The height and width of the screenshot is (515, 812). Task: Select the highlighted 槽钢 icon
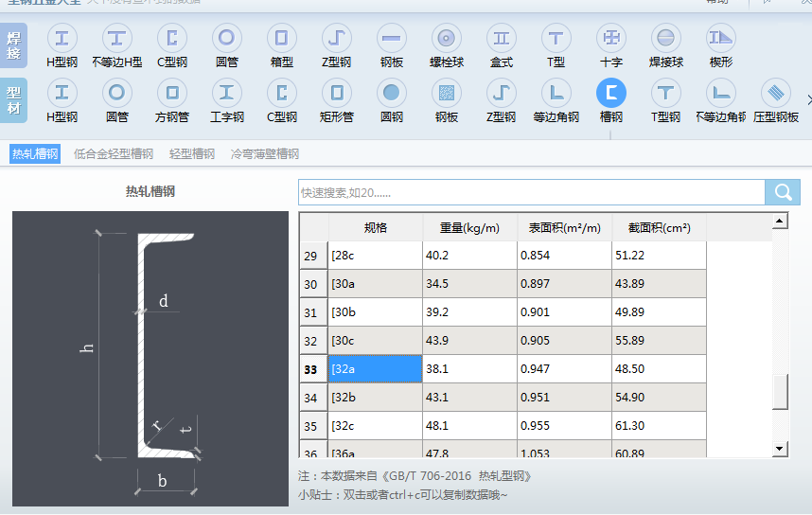[x=611, y=94]
